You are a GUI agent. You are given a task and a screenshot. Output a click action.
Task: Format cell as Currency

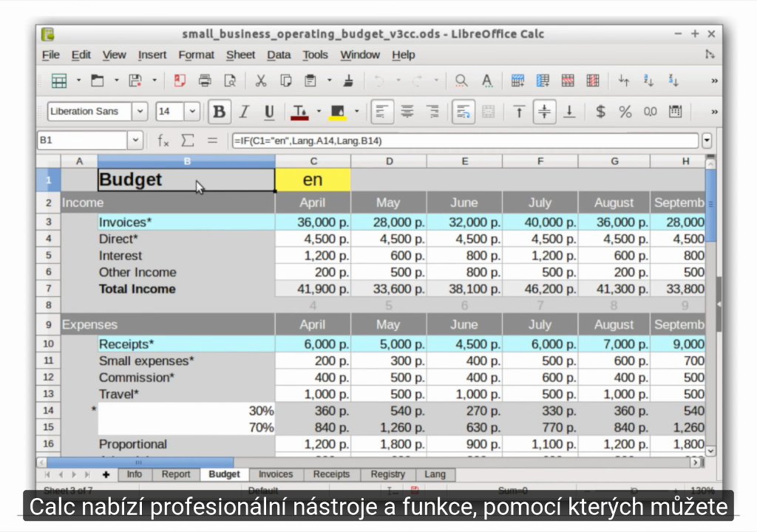[600, 112]
